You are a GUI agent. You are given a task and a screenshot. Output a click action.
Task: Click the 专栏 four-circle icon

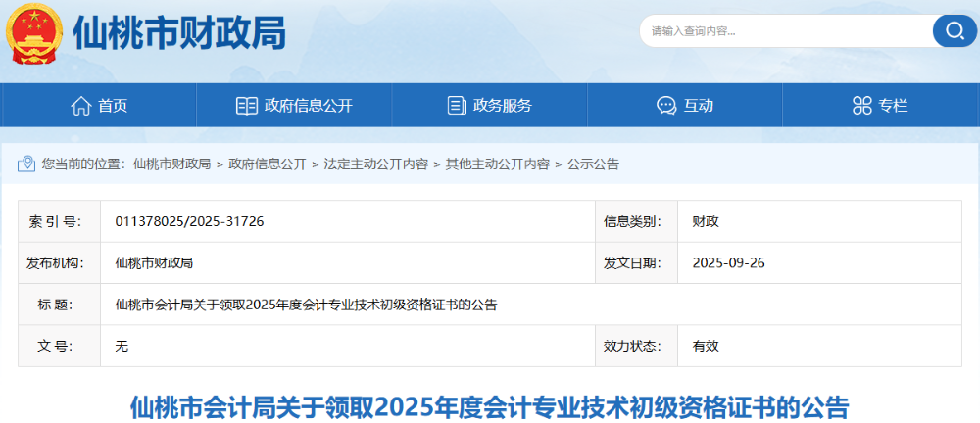862,106
